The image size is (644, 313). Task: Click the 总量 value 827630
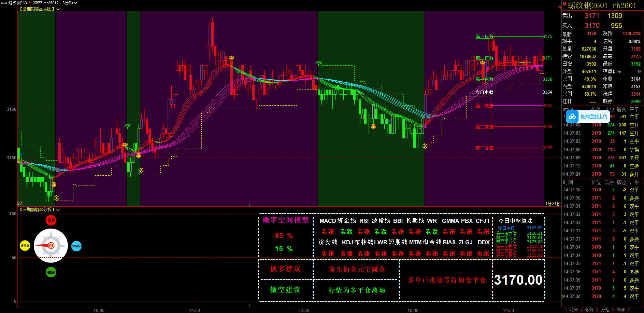(589, 49)
